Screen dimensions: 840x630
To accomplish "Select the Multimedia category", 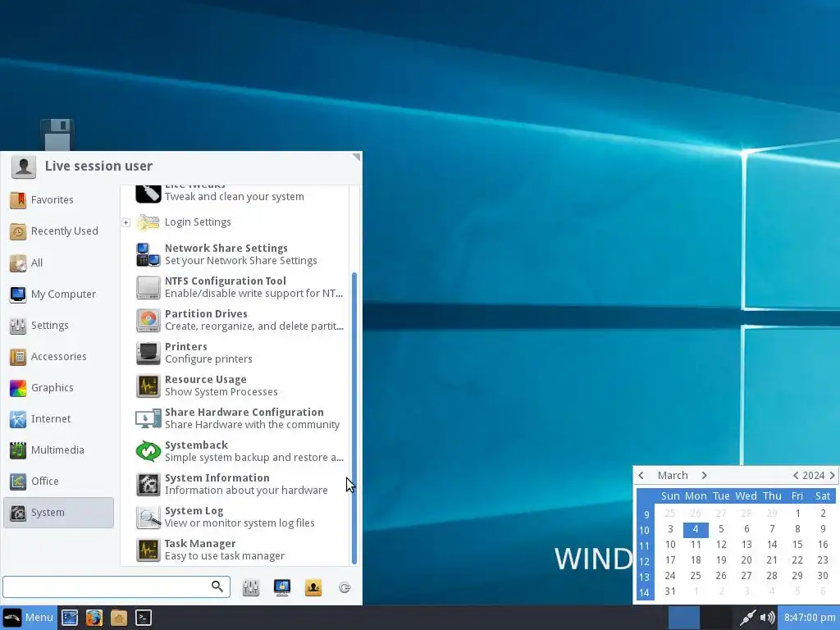I will click(x=58, y=450).
